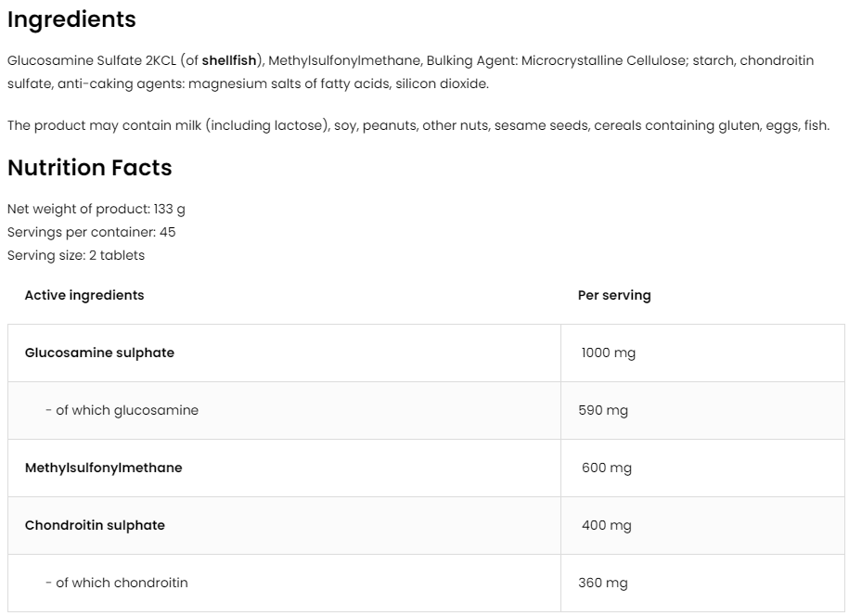Click the 590 mg value

603,410
